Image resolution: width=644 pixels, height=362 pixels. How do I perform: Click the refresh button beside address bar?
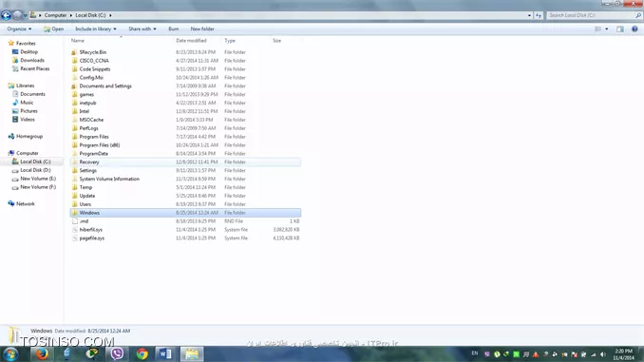(x=539, y=15)
